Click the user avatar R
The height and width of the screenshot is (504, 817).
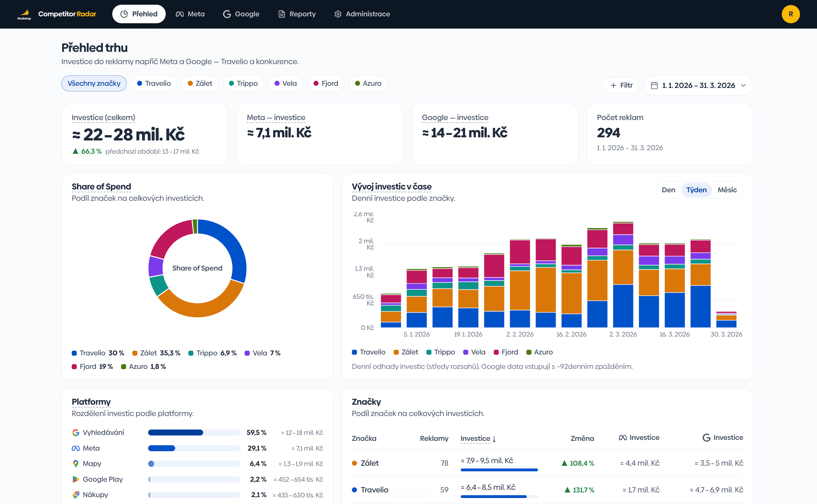[791, 14]
